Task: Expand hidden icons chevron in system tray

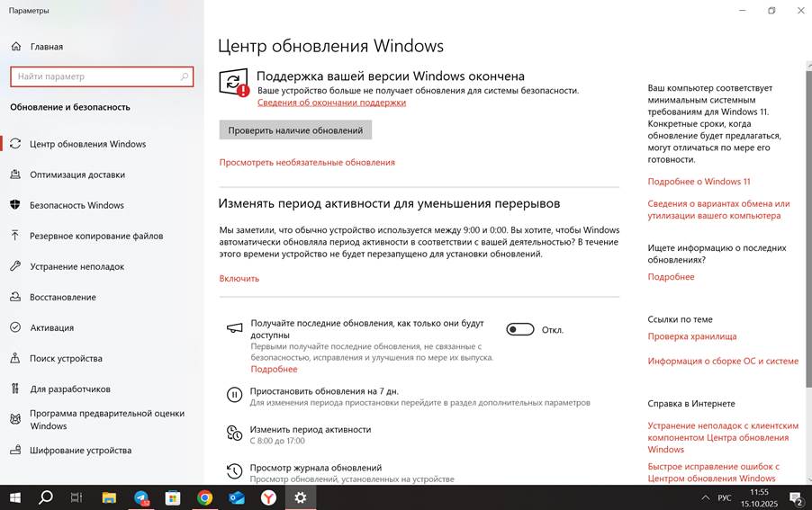Action: (705, 497)
